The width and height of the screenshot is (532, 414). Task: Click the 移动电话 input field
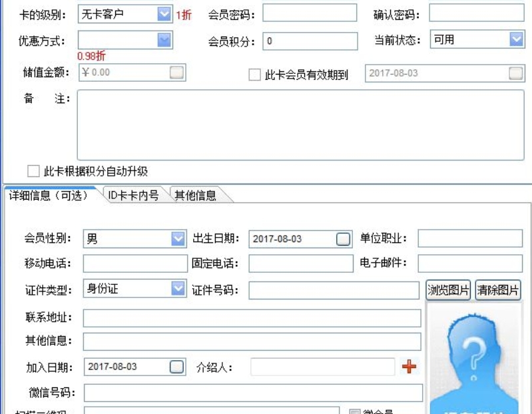(x=135, y=264)
